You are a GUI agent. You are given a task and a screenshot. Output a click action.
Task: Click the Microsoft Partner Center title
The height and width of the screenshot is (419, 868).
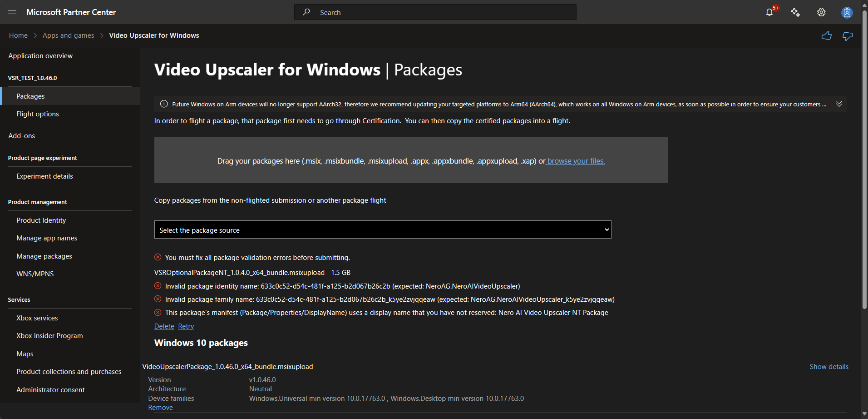click(x=71, y=12)
